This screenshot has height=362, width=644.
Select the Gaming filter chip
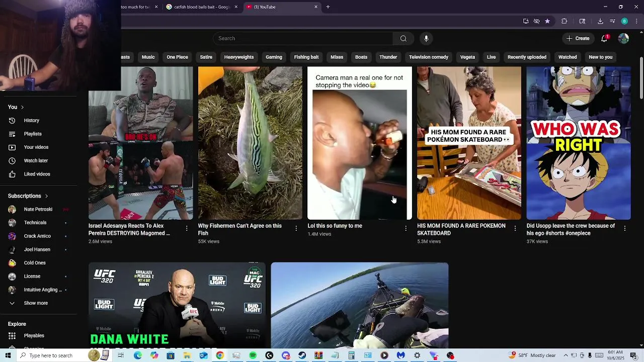coord(274,57)
